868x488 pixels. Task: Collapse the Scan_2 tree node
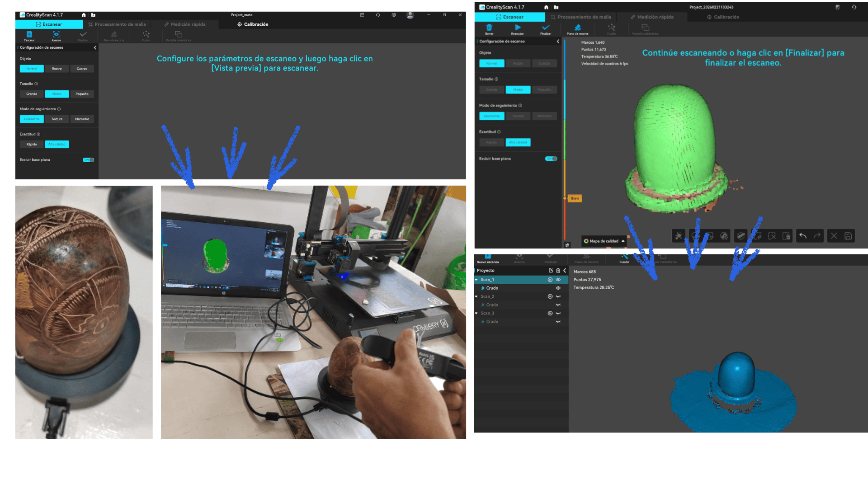[476, 296]
